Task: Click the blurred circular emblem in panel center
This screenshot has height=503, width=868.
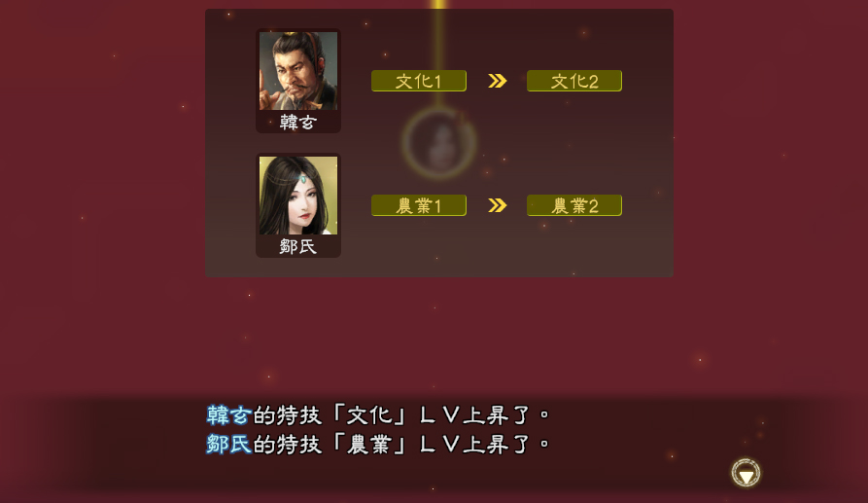Action: point(439,142)
